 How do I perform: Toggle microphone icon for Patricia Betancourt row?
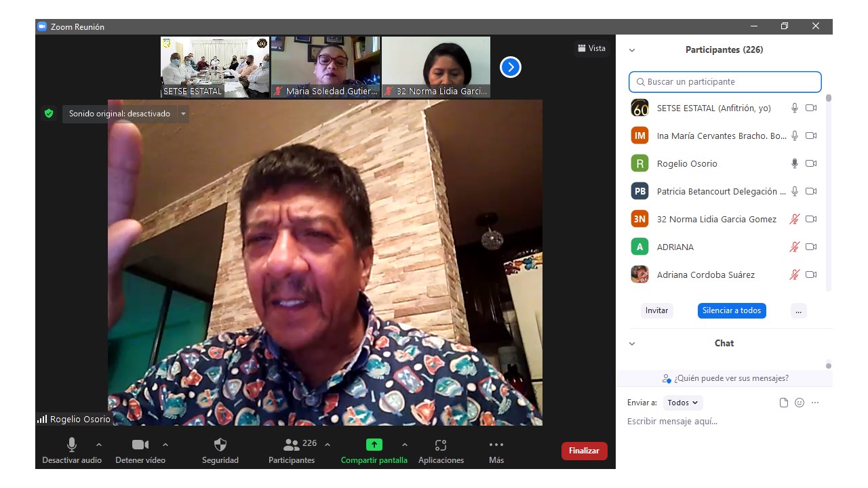[x=795, y=191]
